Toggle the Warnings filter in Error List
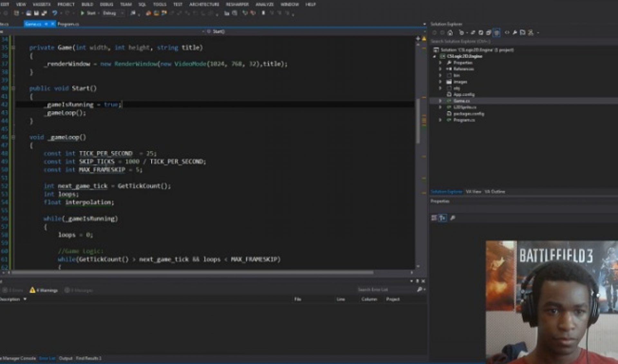 tap(44, 290)
